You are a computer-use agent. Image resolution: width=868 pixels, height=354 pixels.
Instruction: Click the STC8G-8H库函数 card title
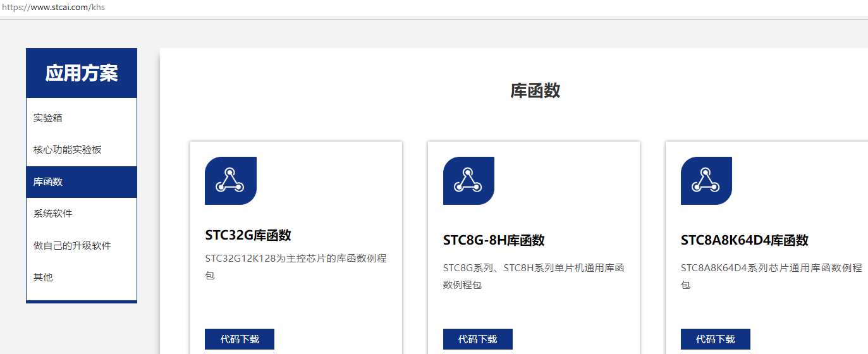click(494, 240)
